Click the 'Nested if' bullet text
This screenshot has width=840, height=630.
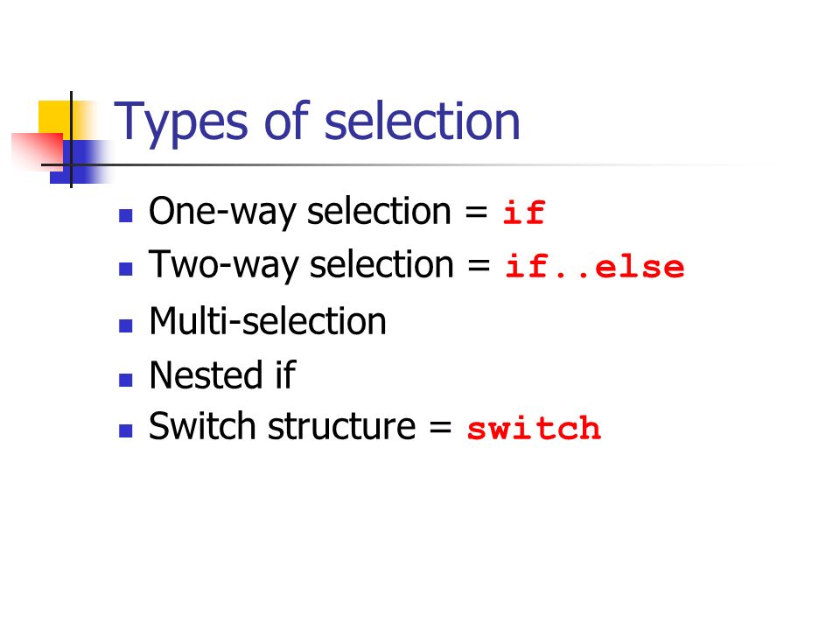click(223, 375)
